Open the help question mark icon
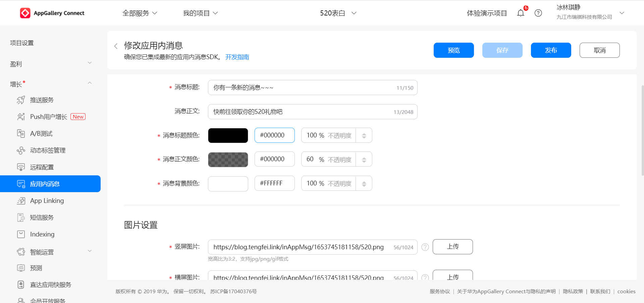Viewport: 644px width, 303px height. click(x=538, y=13)
